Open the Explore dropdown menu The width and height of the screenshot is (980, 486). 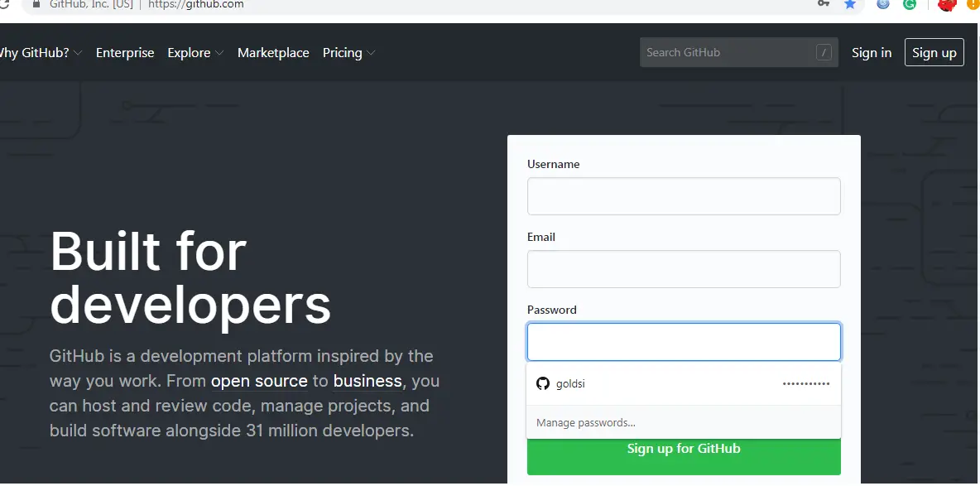coord(190,52)
